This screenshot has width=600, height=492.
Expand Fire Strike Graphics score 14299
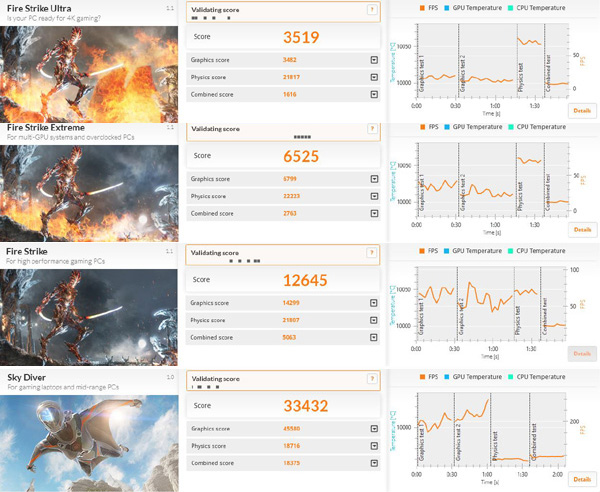[374, 303]
